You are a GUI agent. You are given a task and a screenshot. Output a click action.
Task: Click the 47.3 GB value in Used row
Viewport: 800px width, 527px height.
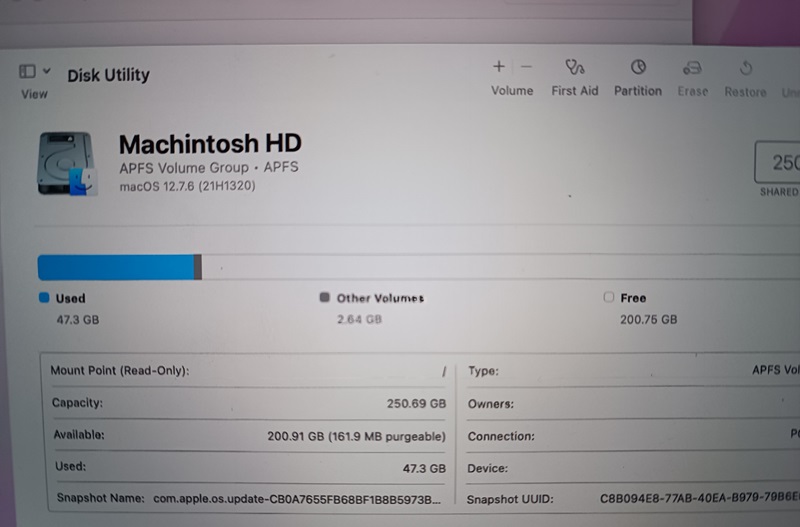pos(424,468)
